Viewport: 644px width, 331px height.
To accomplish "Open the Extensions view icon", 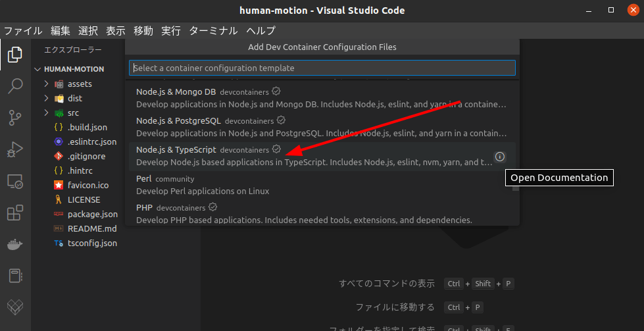I will coord(15,213).
